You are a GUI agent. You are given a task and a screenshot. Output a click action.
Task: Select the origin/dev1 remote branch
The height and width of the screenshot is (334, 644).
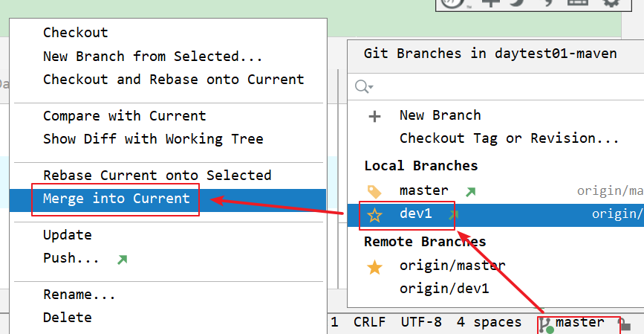click(x=444, y=289)
